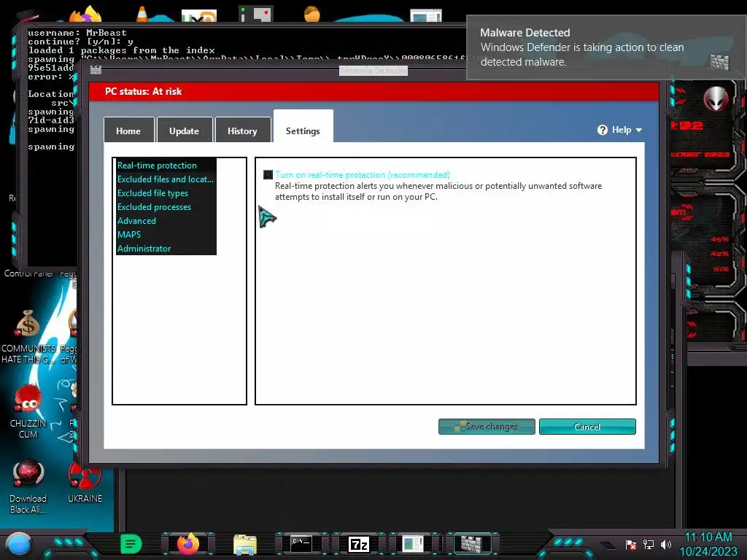The width and height of the screenshot is (747, 560).
Task: Expand the Help dropdown arrow
Action: 639,130
